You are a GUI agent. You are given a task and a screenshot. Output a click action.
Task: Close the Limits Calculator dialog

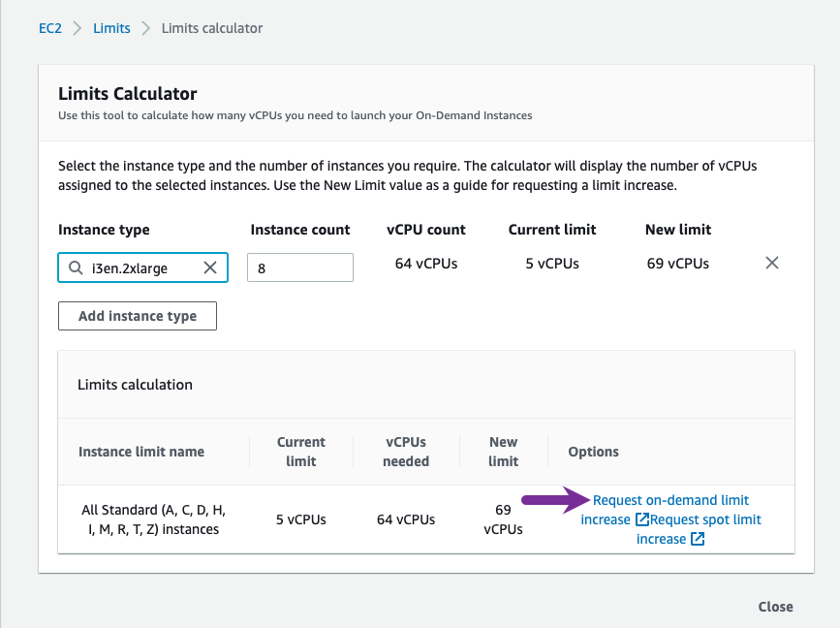click(x=775, y=607)
